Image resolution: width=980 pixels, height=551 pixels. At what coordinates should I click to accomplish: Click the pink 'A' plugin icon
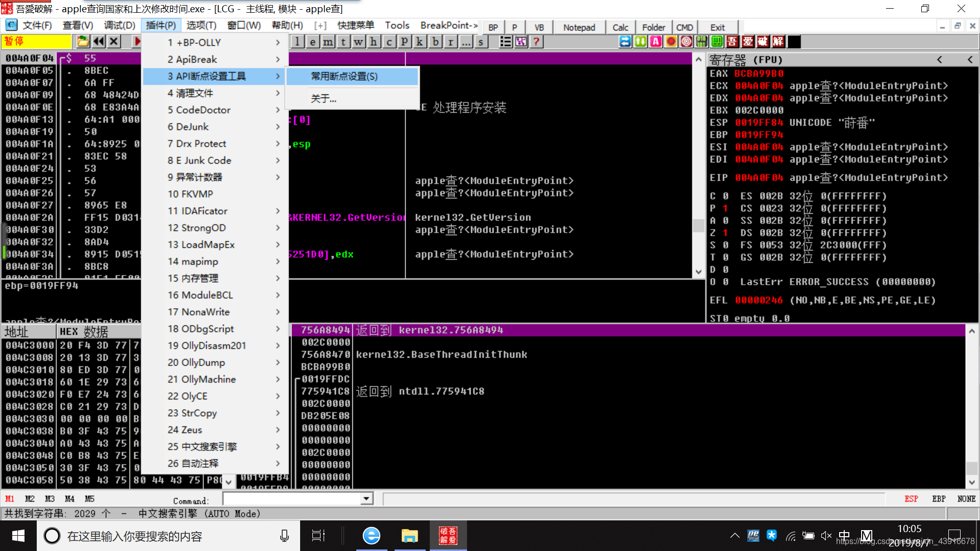click(656, 42)
